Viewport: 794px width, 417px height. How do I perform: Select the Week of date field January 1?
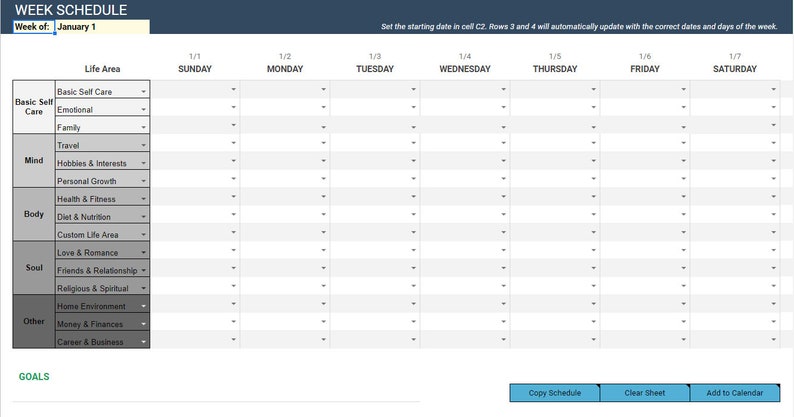pos(102,27)
